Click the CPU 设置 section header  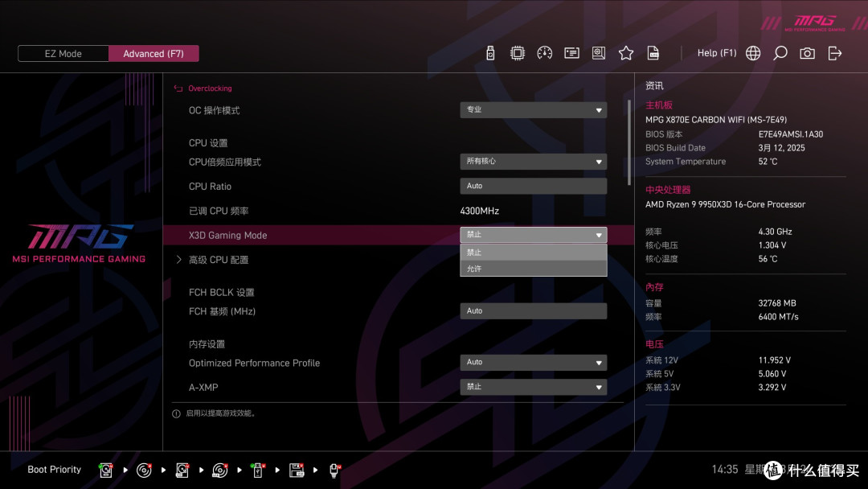tap(208, 143)
